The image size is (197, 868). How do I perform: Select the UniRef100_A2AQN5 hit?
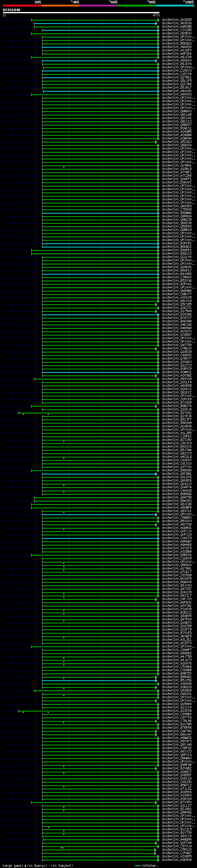point(177,132)
